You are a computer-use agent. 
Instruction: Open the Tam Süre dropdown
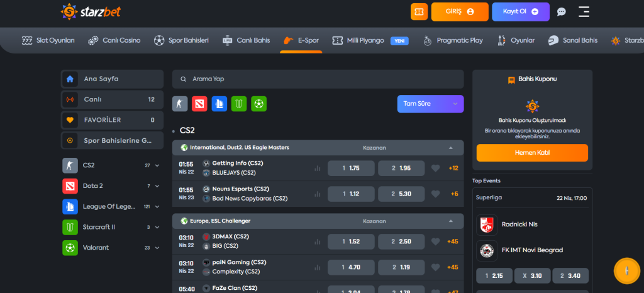[x=430, y=104]
